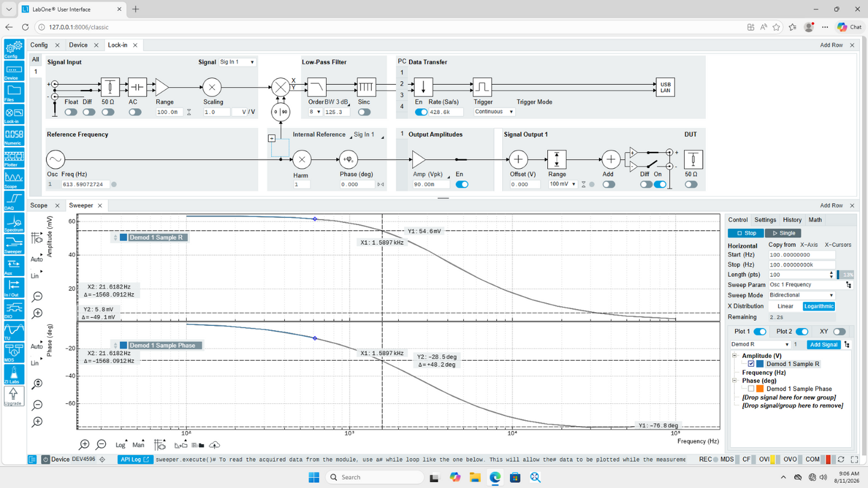Image resolution: width=868 pixels, height=488 pixels.
Task: Open the Trigger Continuous dropdown
Action: tap(494, 112)
